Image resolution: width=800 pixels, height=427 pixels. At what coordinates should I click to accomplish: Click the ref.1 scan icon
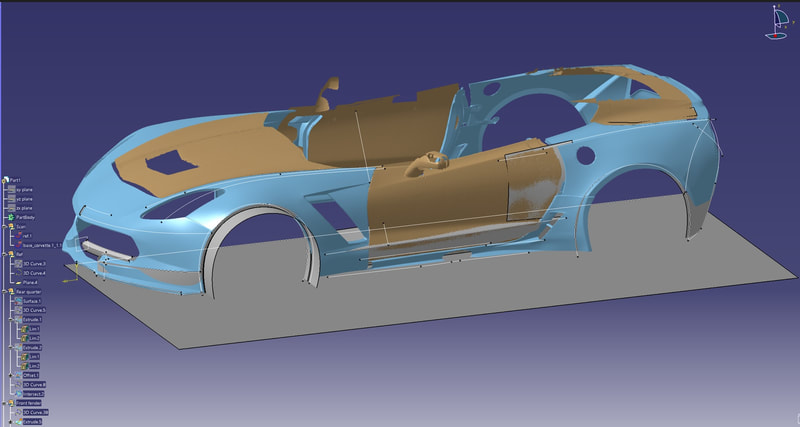tap(17, 234)
